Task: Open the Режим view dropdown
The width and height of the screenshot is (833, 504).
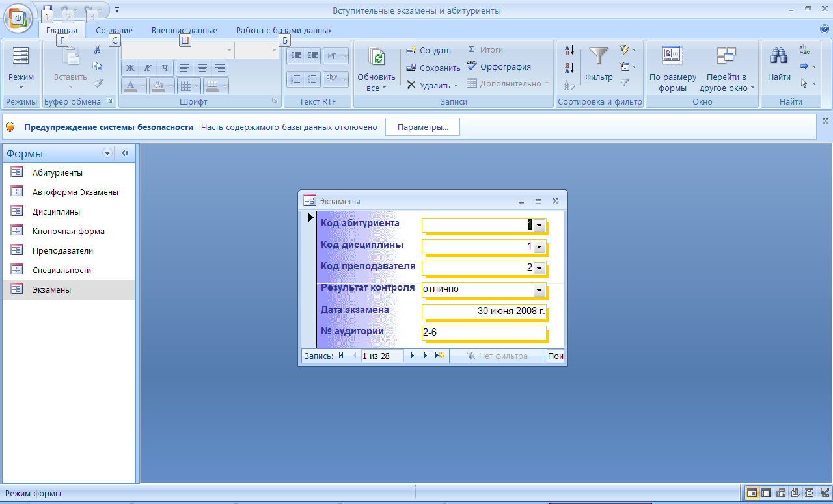Action: coord(21,87)
